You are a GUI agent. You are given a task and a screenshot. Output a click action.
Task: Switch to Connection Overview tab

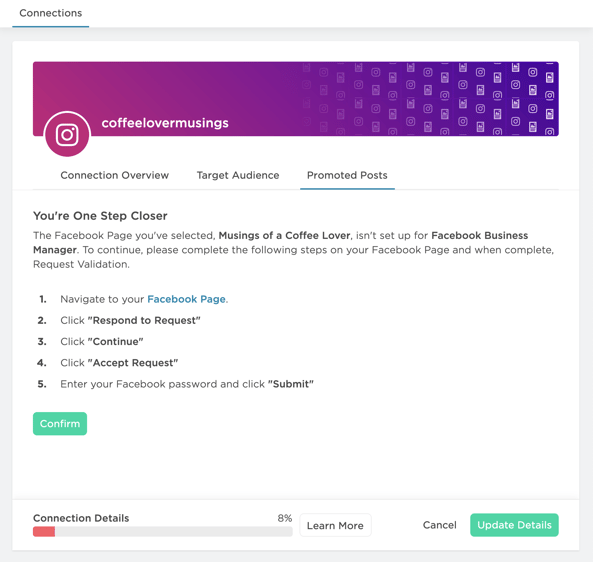[115, 175]
